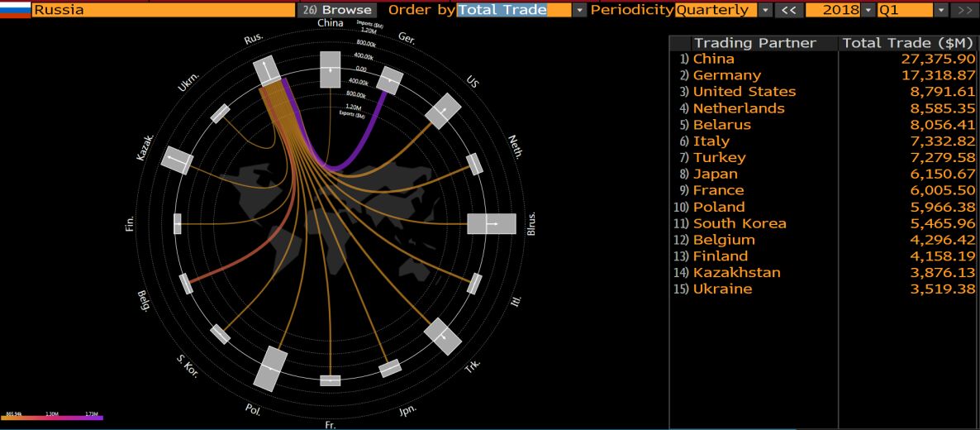The width and height of the screenshot is (980, 430).
Task: Expand the quarter dropdown arrow beside Q1
Action: pos(941,10)
